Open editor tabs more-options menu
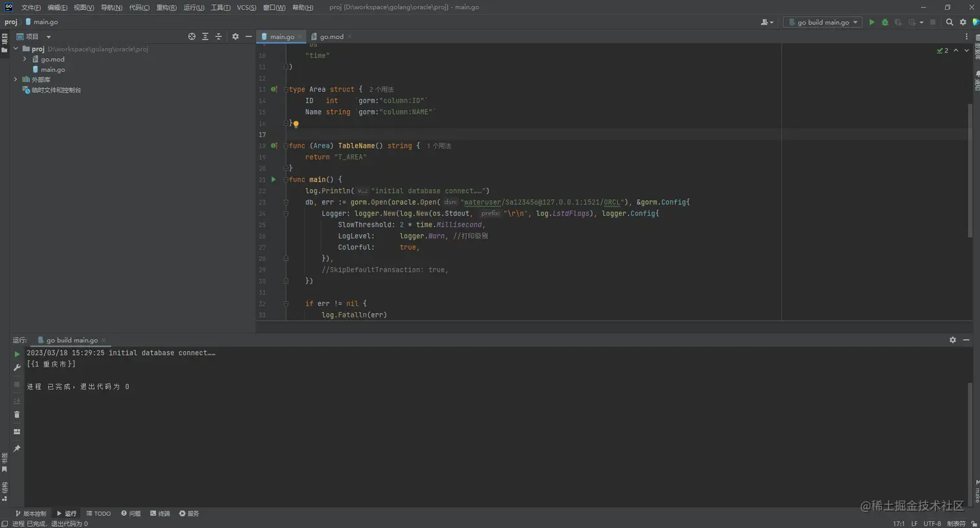This screenshot has height=528, width=980. [x=966, y=37]
